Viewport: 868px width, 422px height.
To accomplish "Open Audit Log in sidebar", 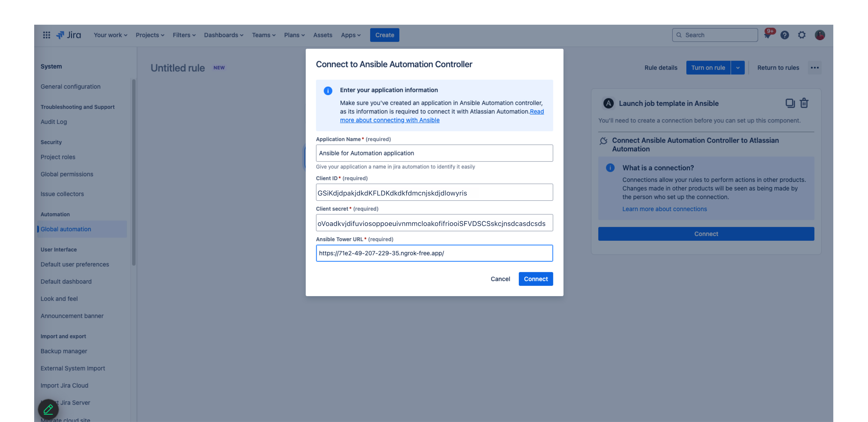I will point(54,122).
